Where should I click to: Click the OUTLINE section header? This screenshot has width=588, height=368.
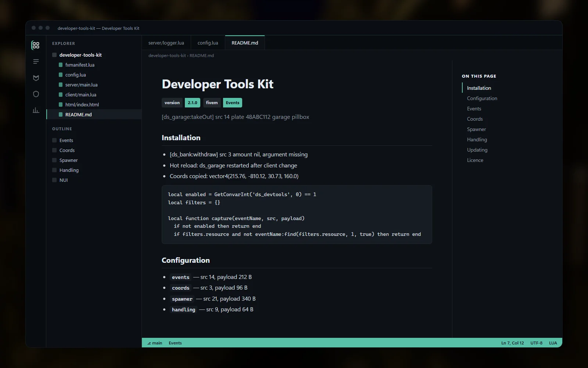pyautogui.click(x=62, y=129)
